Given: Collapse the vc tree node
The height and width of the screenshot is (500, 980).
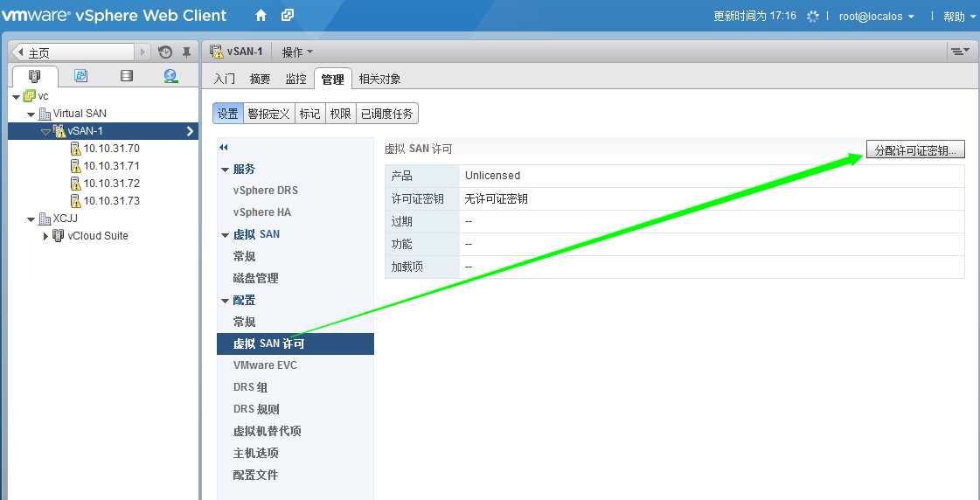Looking at the screenshot, I should tap(17, 97).
